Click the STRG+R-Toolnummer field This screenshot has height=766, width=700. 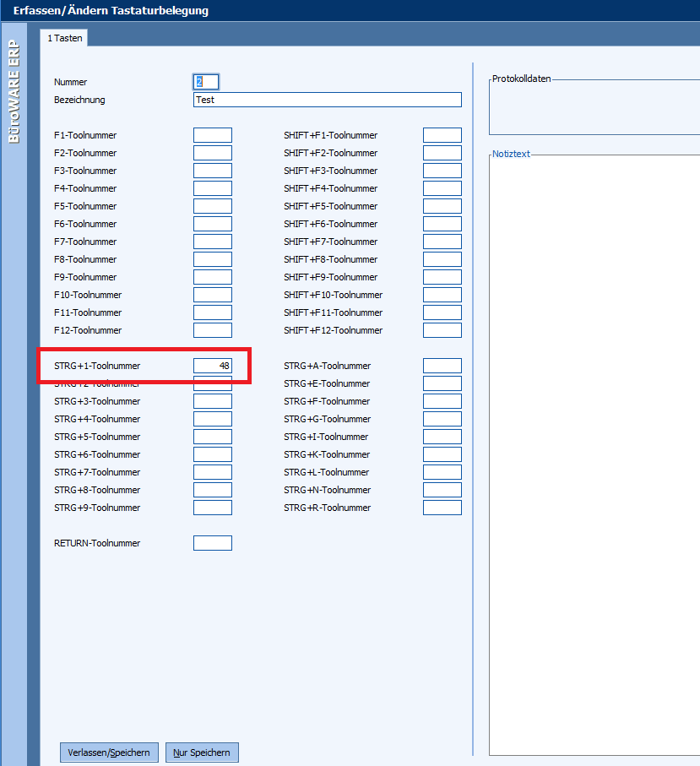click(x=442, y=508)
